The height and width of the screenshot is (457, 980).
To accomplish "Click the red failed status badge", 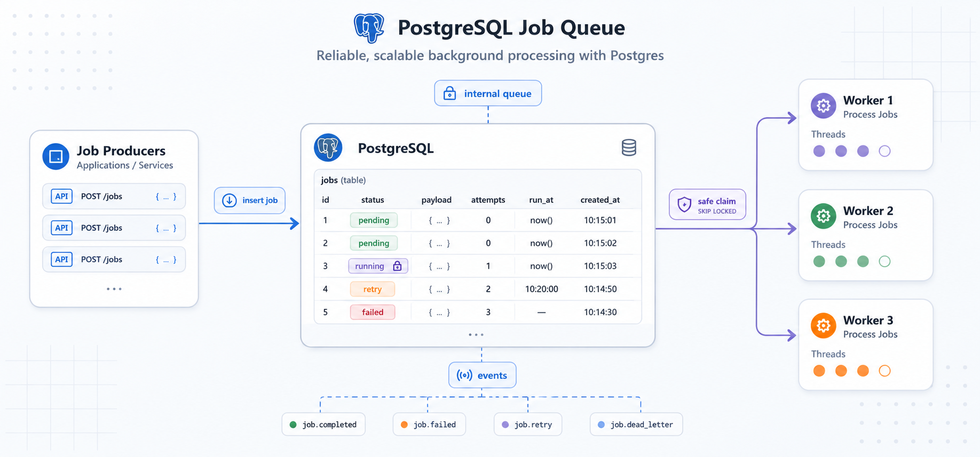I will [x=373, y=312].
